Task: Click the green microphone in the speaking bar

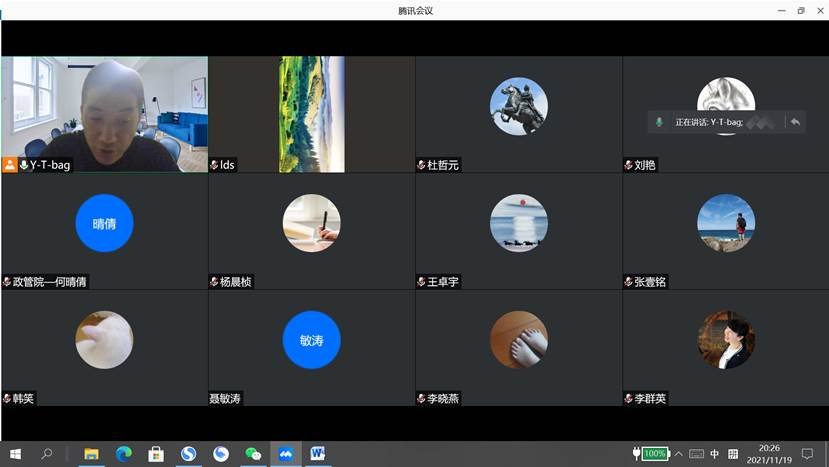Action: pos(659,122)
